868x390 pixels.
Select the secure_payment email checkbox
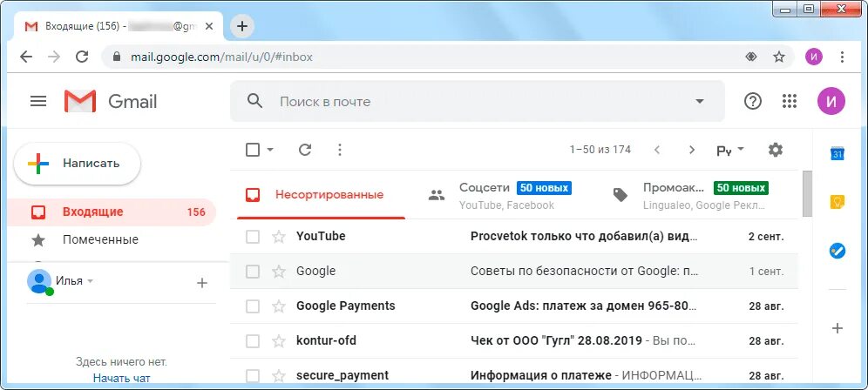coord(253,376)
